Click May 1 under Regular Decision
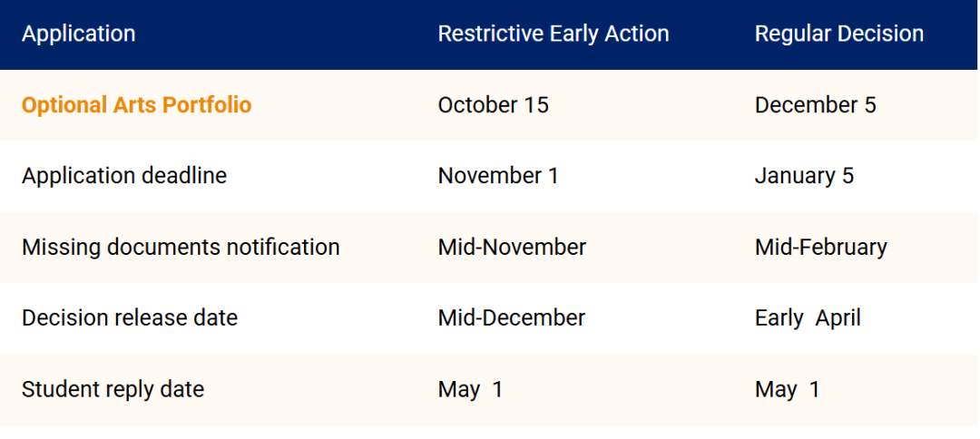The height and width of the screenshot is (439, 980). [787, 390]
